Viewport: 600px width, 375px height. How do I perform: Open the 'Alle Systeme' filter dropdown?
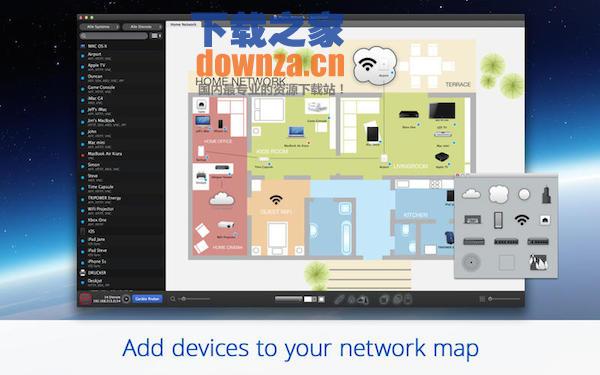(99, 27)
